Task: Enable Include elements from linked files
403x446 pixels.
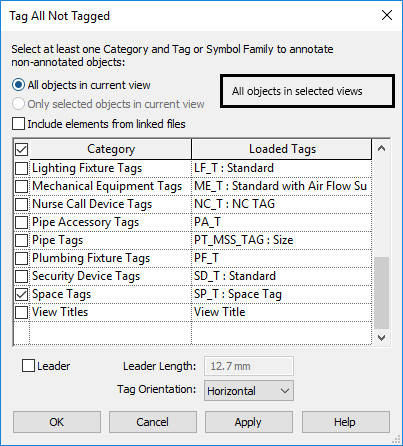Action: pyautogui.click(x=18, y=124)
